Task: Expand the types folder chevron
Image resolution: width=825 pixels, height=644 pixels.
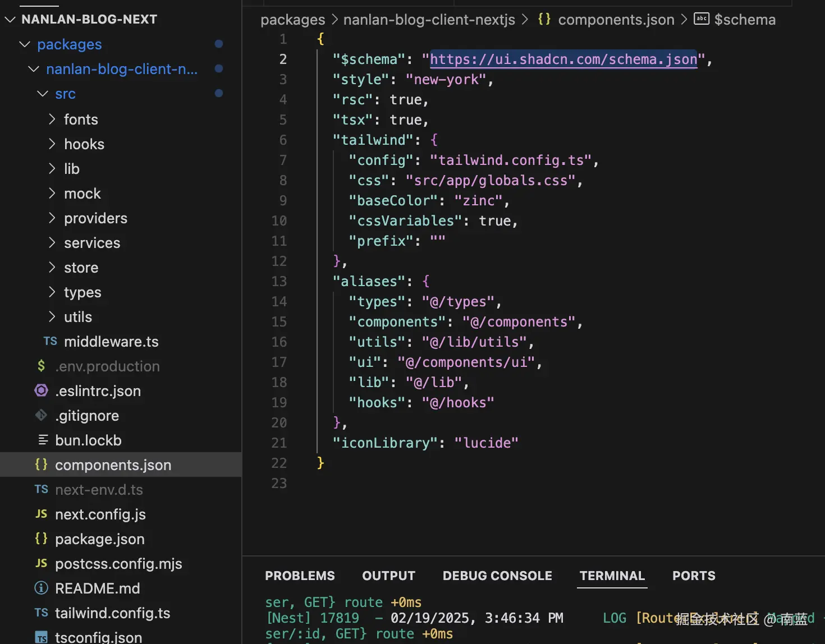Action: (52, 292)
